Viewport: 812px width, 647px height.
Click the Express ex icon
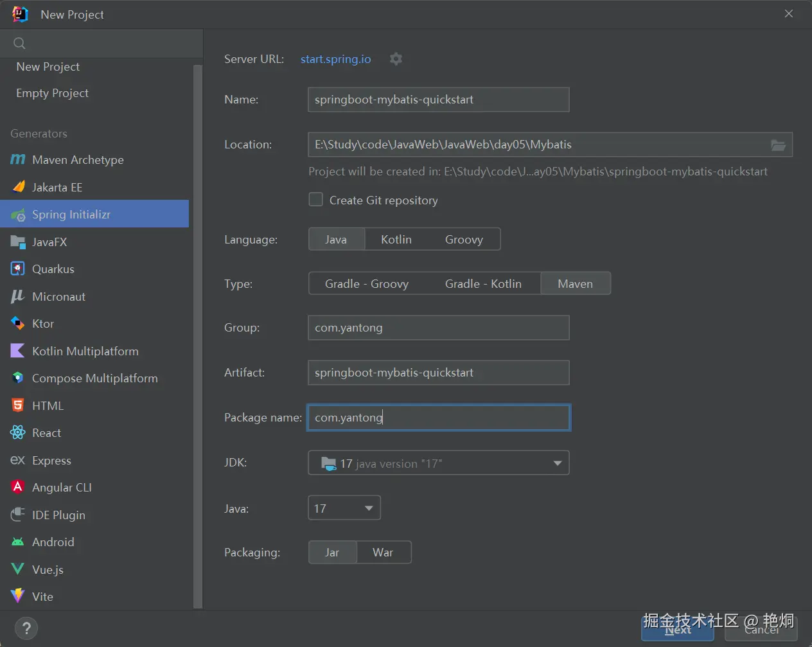(x=18, y=460)
